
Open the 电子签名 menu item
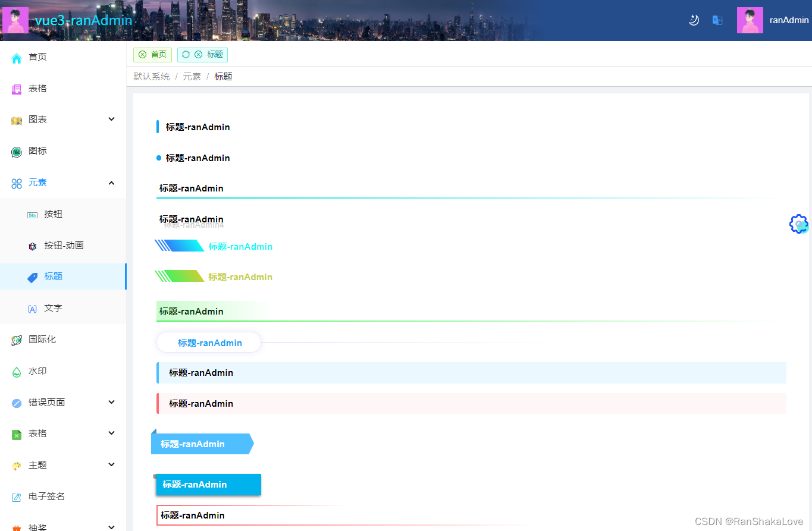coord(63,497)
